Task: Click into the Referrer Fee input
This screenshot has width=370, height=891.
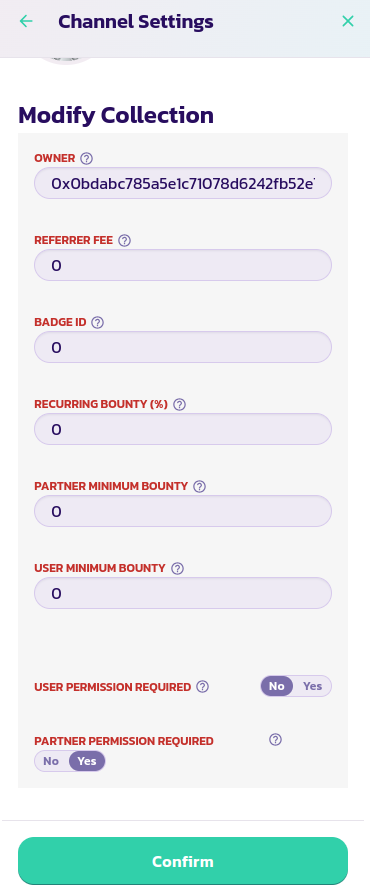Action: [x=183, y=265]
